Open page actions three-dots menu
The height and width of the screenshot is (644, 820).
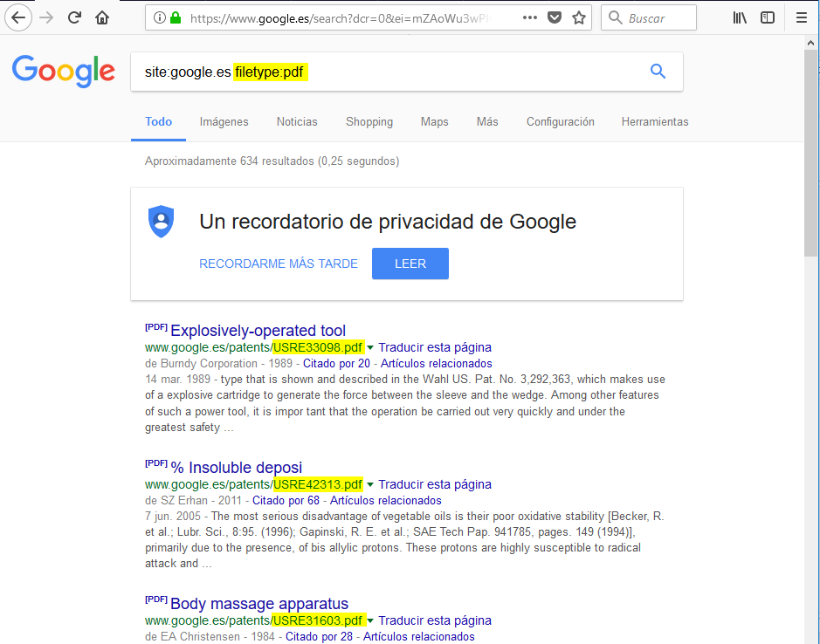pos(530,17)
